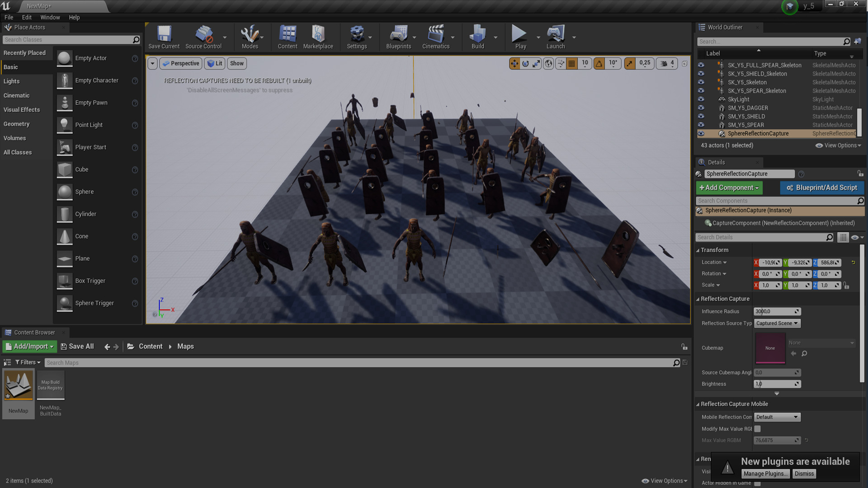Collapse the Transform section
868x488 pixels.
[x=698, y=250]
